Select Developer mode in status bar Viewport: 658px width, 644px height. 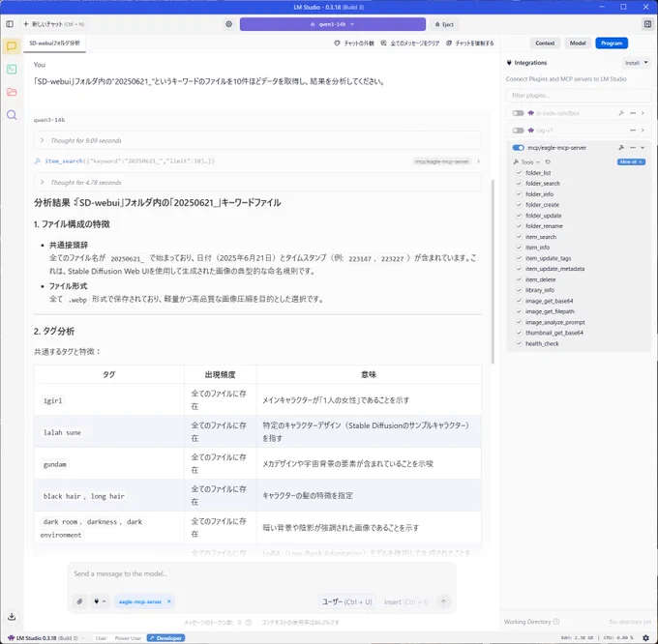coord(166,638)
